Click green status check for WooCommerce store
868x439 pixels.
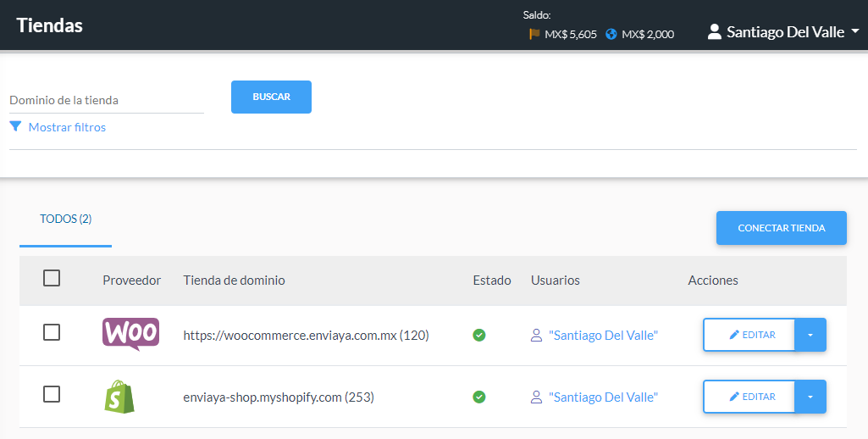(x=478, y=335)
